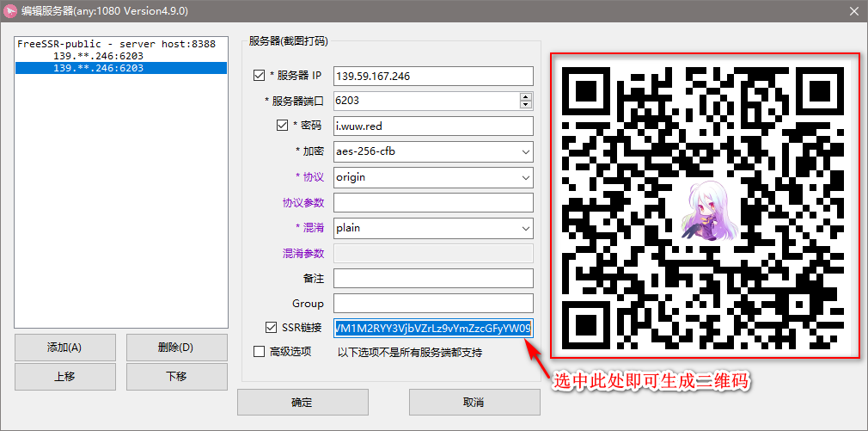Click the Group input field
The width and height of the screenshot is (868, 431).
pos(433,303)
